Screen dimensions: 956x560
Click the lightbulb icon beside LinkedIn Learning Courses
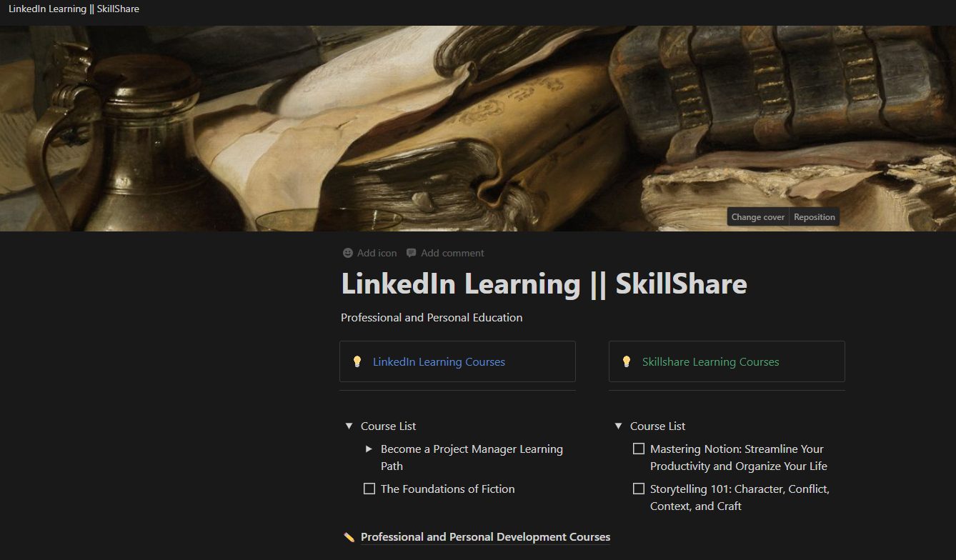click(357, 361)
